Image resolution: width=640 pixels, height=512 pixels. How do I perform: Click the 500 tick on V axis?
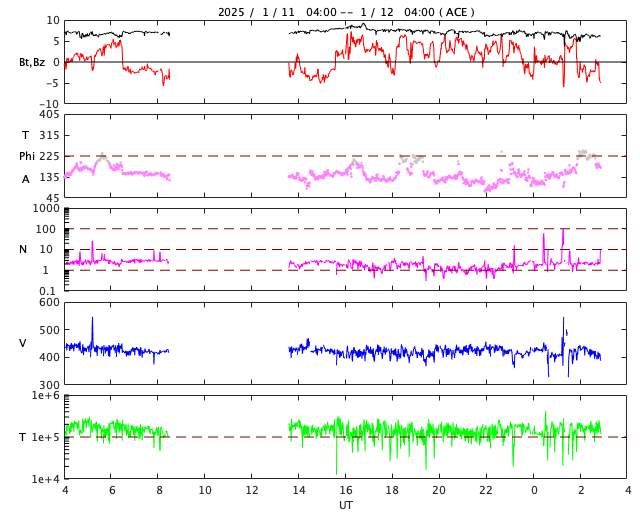point(49,330)
